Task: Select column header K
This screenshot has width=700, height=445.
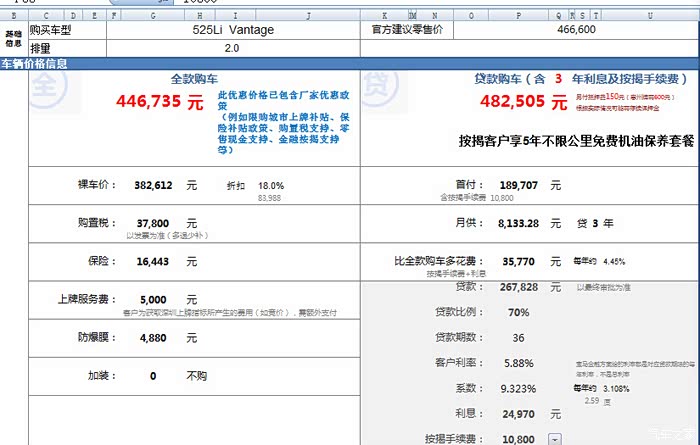Action: (x=384, y=16)
